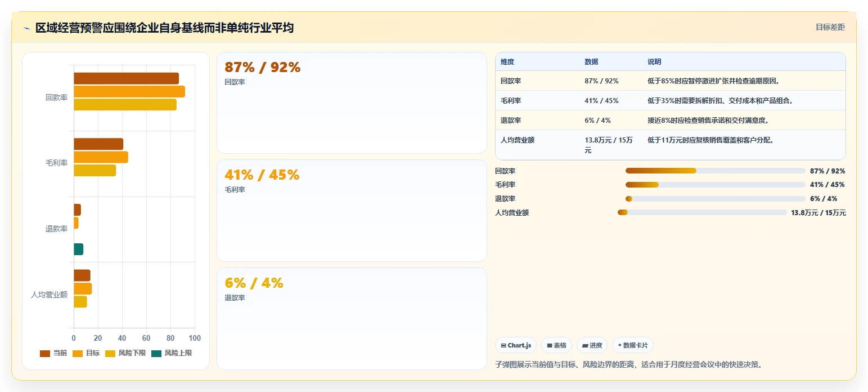Click the 子弹图 description footer text
The height and width of the screenshot is (392, 868).
[628, 364]
